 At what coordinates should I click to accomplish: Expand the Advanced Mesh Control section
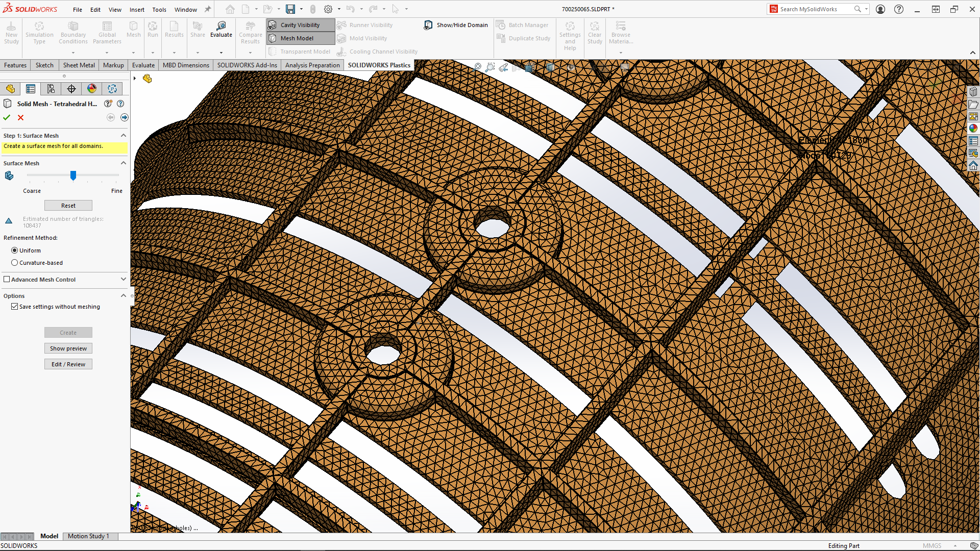(123, 279)
